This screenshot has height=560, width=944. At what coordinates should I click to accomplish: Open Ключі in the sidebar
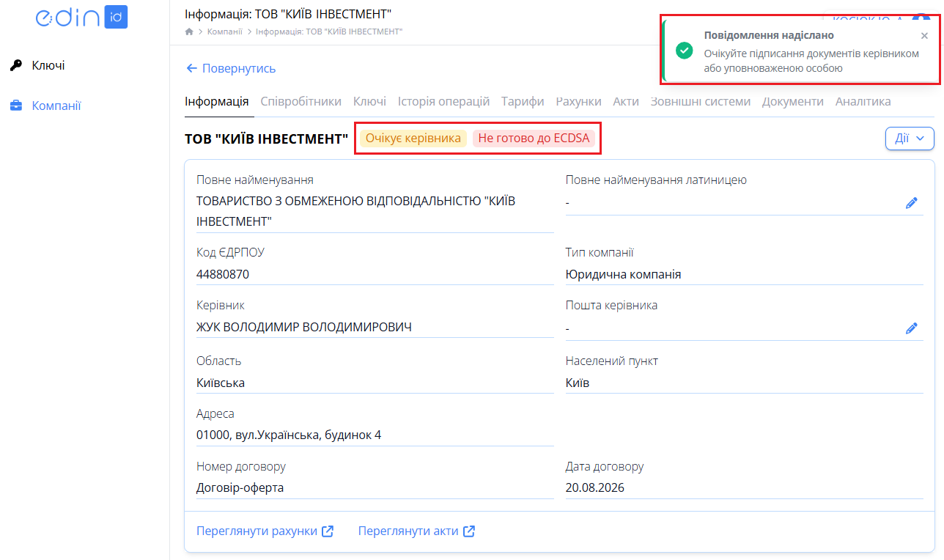48,66
